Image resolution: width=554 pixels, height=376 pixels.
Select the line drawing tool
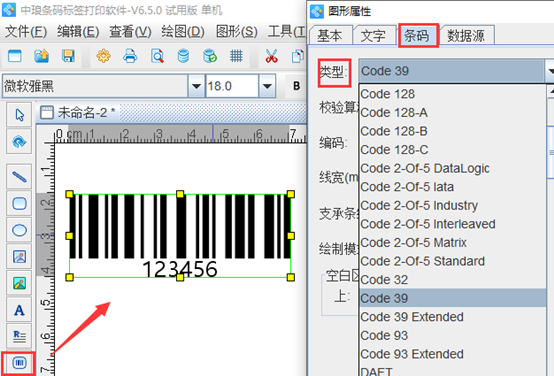point(19,176)
